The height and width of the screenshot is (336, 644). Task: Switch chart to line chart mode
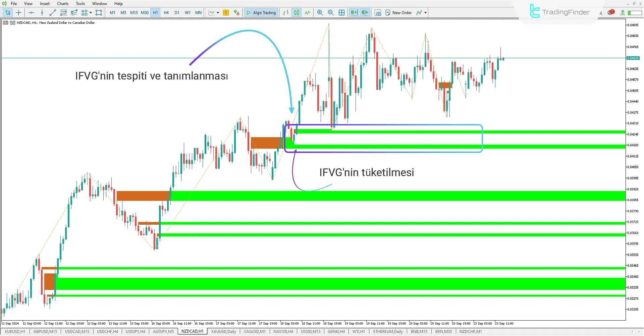[308, 12]
